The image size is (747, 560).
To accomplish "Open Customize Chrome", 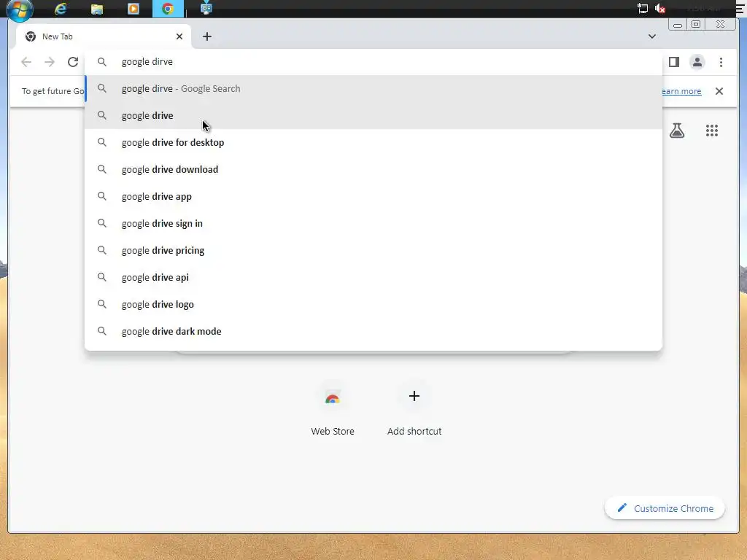I will coord(665,508).
